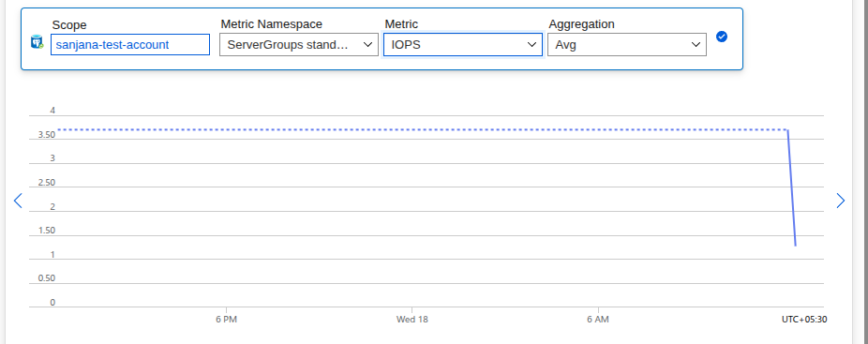
Task: Click the database resource icon beside Scope
Action: (x=37, y=41)
